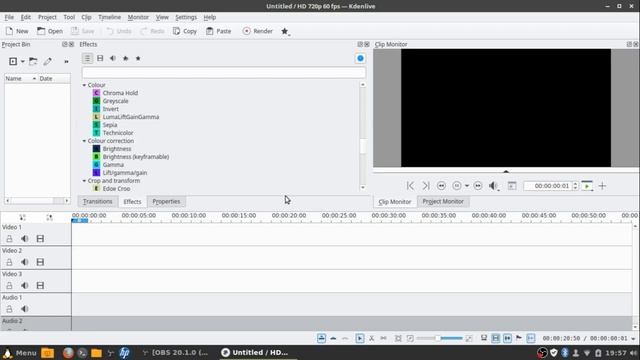The image size is (640, 360).
Task: Show favorite effects star icon
Action: click(x=138, y=58)
